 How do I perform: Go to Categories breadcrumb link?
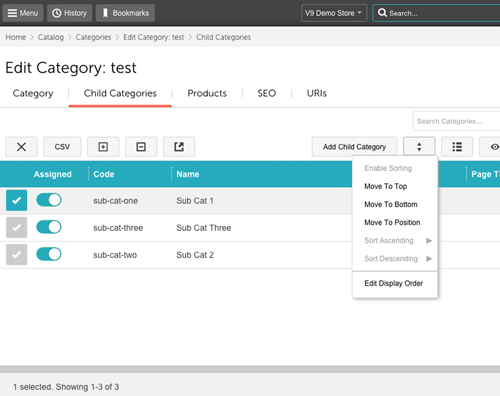[x=93, y=37]
